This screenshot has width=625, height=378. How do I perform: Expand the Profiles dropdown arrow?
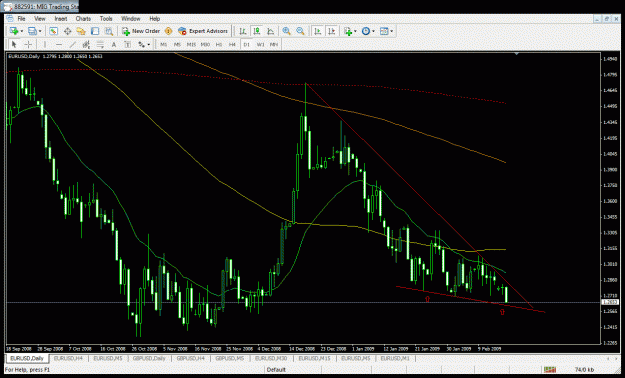point(40,31)
